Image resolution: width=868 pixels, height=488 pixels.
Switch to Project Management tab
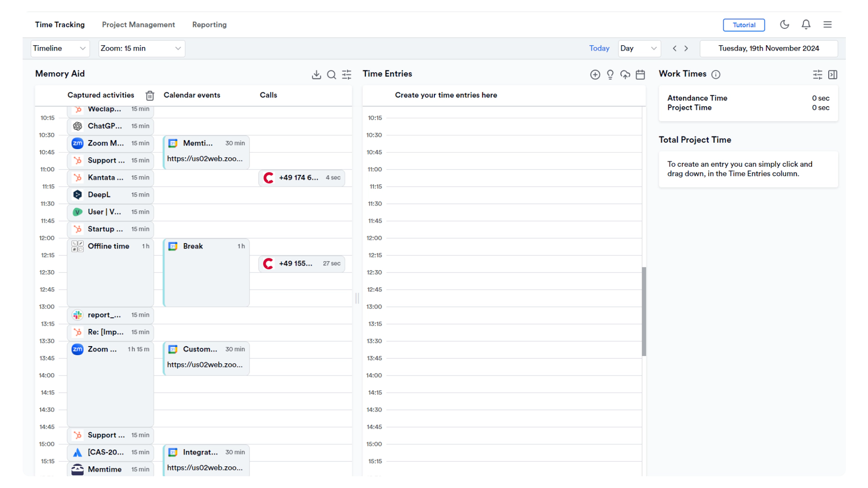coord(138,24)
